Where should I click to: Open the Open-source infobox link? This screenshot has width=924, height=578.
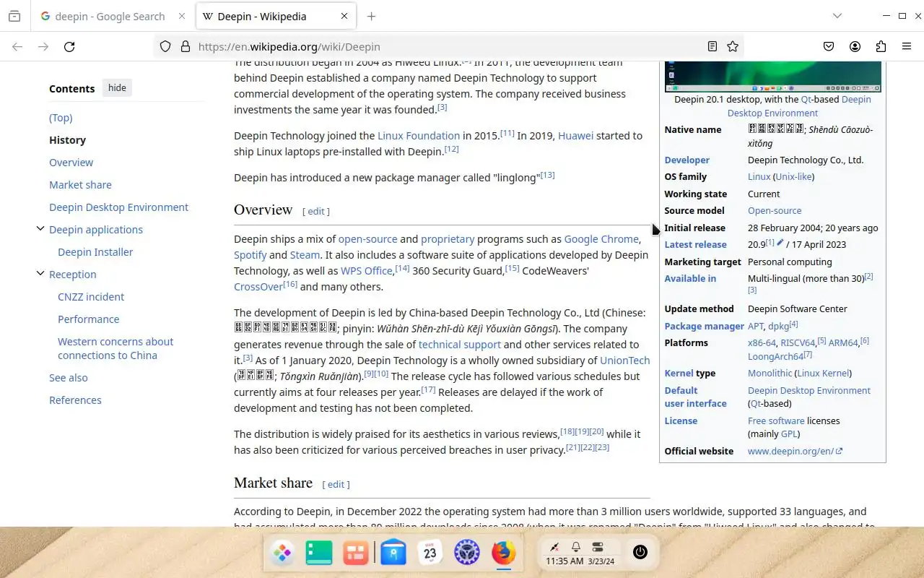click(x=775, y=211)
